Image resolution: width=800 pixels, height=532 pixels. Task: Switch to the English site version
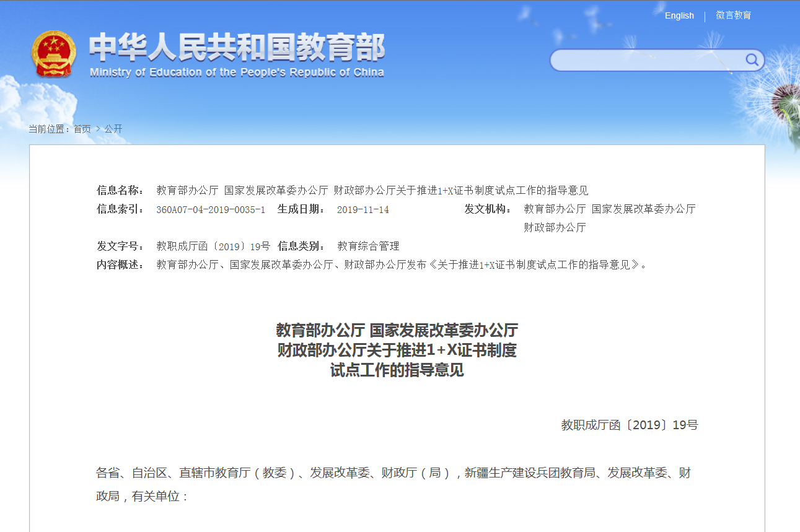tap(679, 15)
